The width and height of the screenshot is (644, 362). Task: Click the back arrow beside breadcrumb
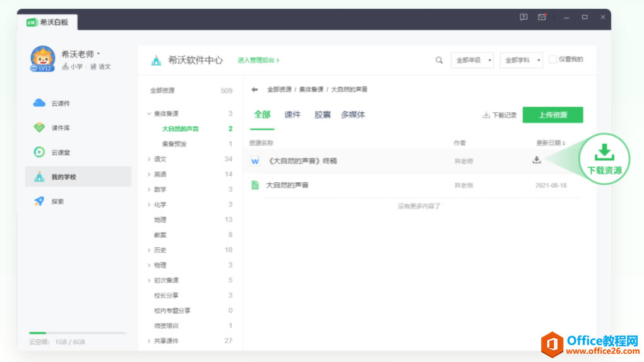click(x=254, y=90)
